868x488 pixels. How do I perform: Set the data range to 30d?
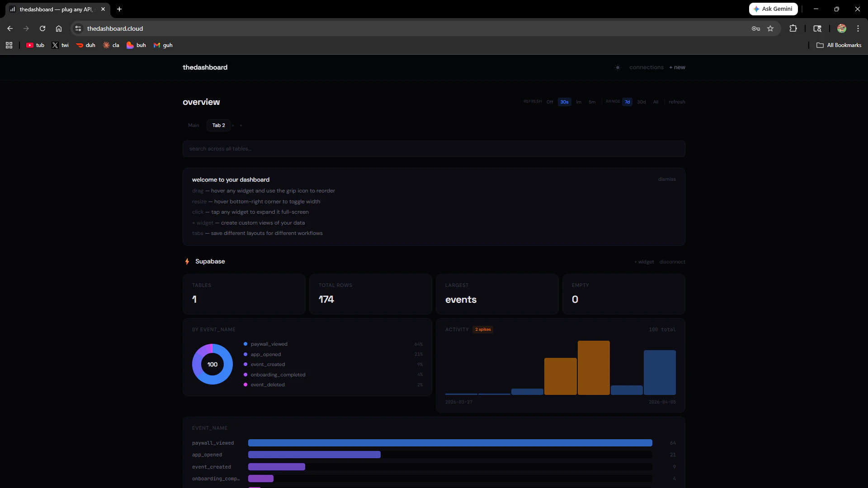pyautogui.click(x=641, y=102)
